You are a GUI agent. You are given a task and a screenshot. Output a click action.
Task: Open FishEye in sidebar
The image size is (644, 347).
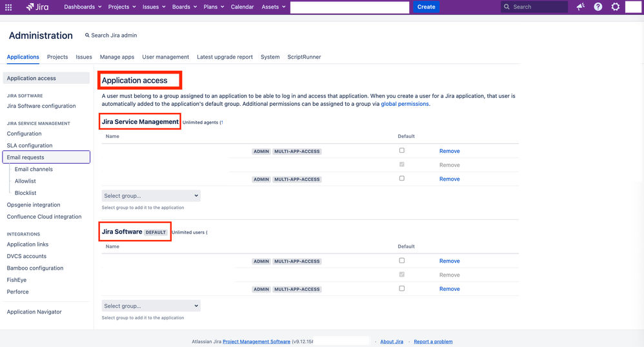(x=16, y=280)
